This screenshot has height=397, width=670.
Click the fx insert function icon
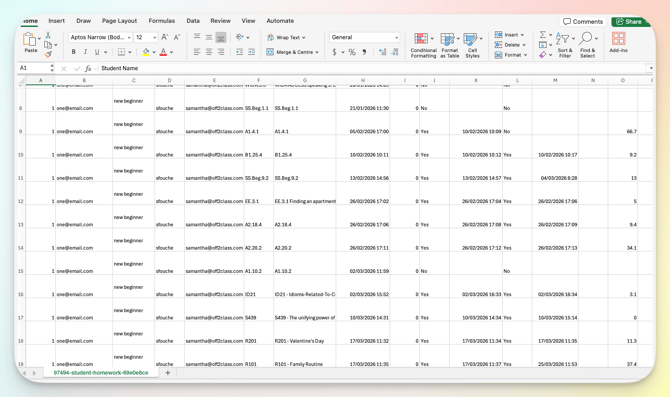[88, 68]
